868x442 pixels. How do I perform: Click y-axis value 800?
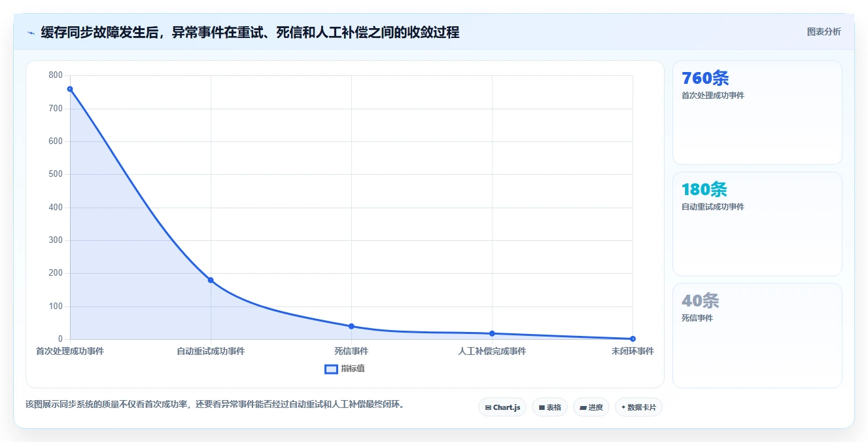tap(56, 75)
